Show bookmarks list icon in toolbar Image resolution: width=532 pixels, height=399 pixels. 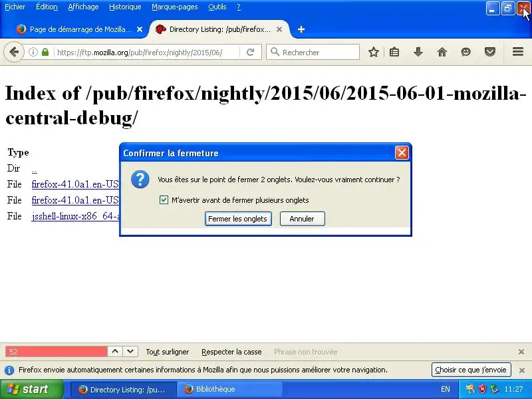[x=394, y=53]
